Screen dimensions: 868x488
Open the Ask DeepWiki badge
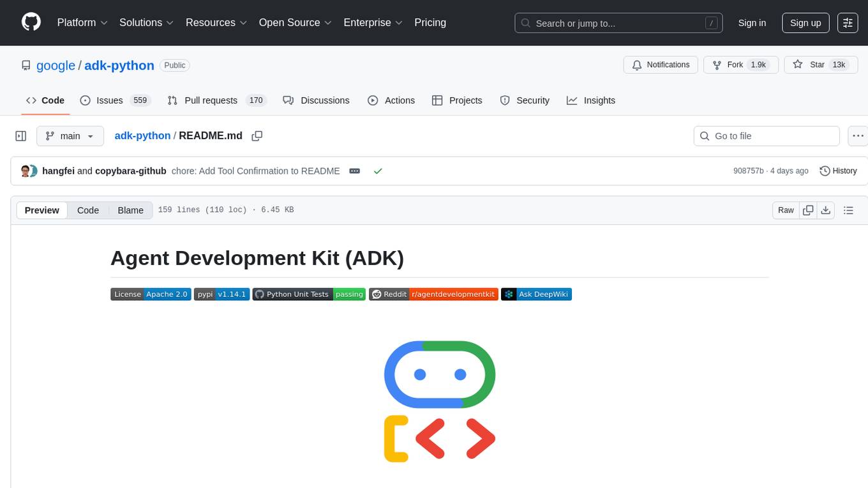[536, 294]
